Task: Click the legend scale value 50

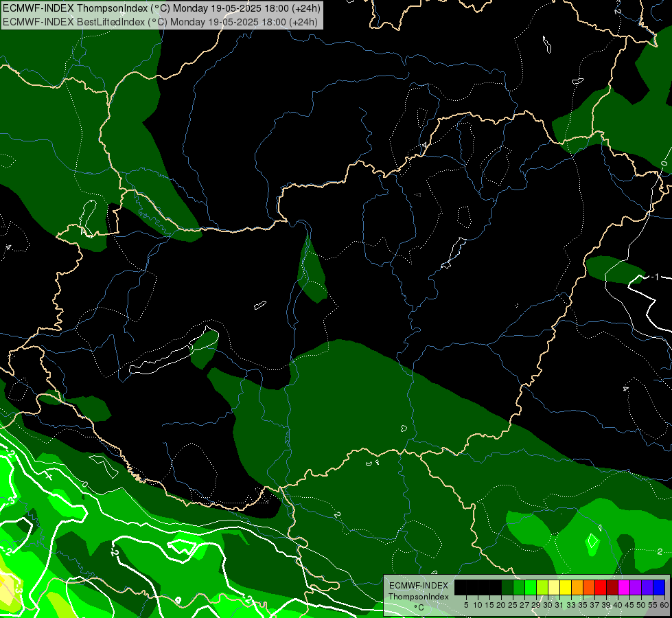Action: pos(641,605)
